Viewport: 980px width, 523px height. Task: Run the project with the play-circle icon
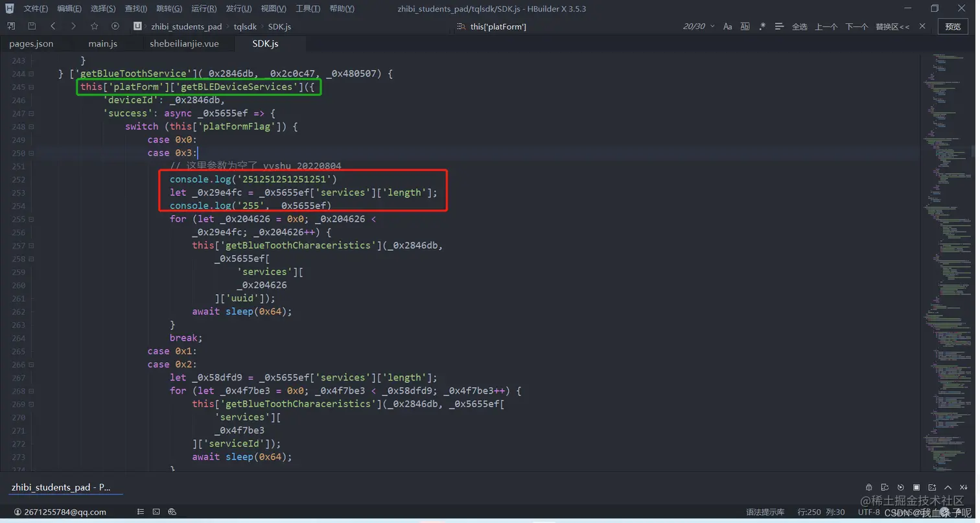pyautogui.click(x=115, y=26)
